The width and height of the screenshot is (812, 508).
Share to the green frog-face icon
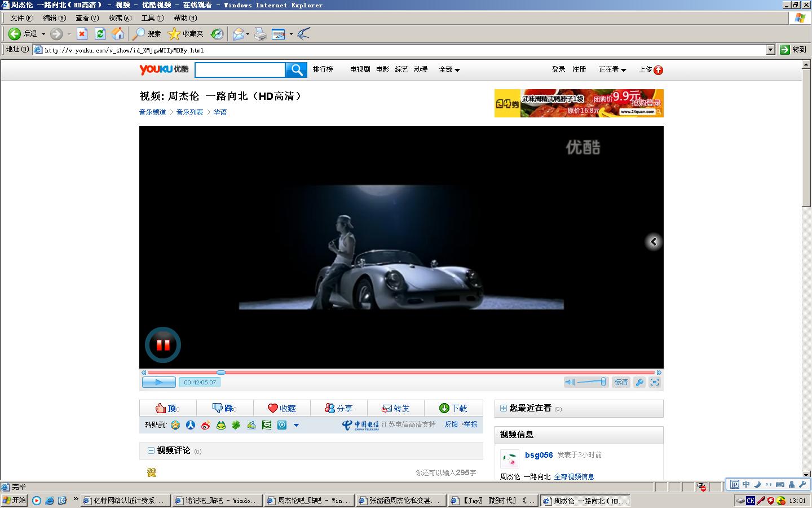(x=221, y=425)
